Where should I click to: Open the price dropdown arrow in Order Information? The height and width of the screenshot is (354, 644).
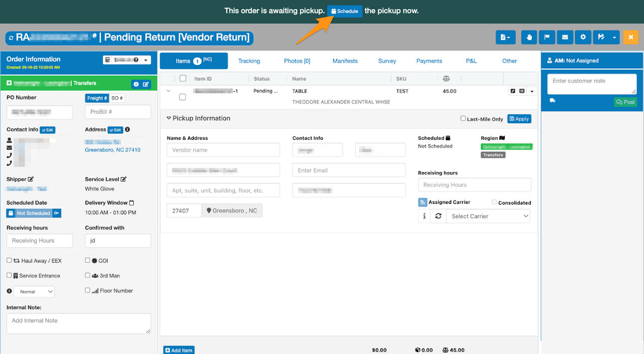[145, 60]
